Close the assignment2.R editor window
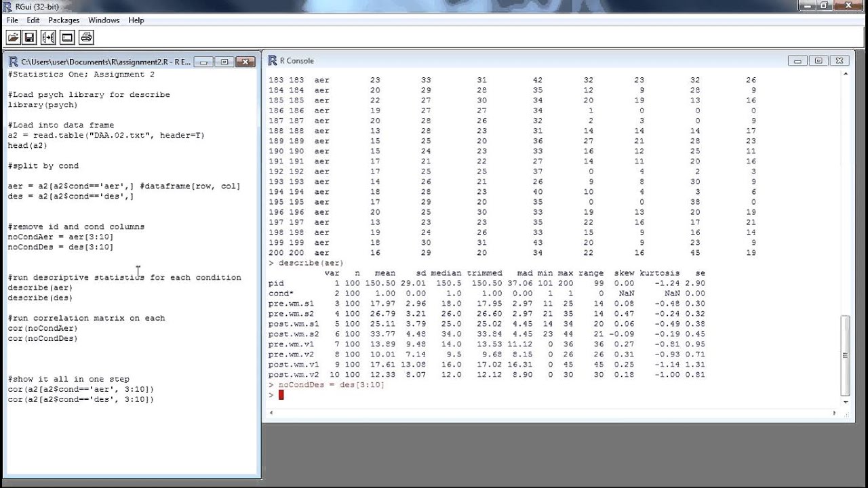This screenshot has height=488, width=868. 245,62
